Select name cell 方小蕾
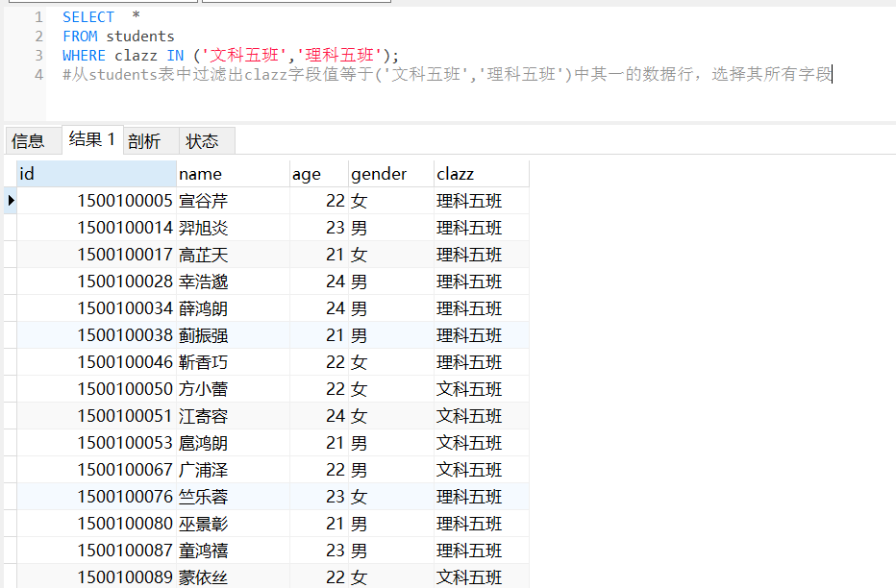This screenshot has width=896, height=588. point(233,389)
